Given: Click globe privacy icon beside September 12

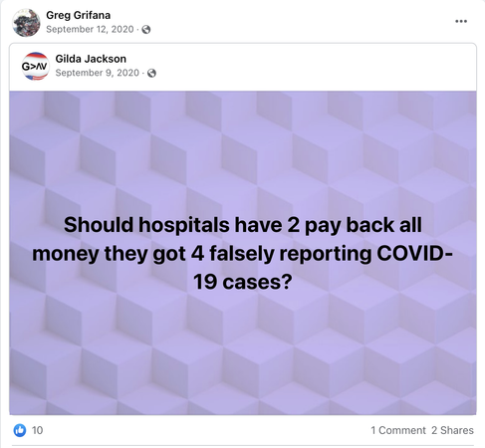Looking at the screenshot, I should click(146, 30).
